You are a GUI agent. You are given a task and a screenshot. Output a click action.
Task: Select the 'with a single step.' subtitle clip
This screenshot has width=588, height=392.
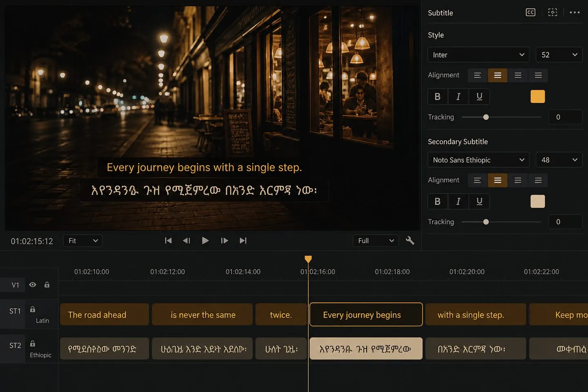476,314
